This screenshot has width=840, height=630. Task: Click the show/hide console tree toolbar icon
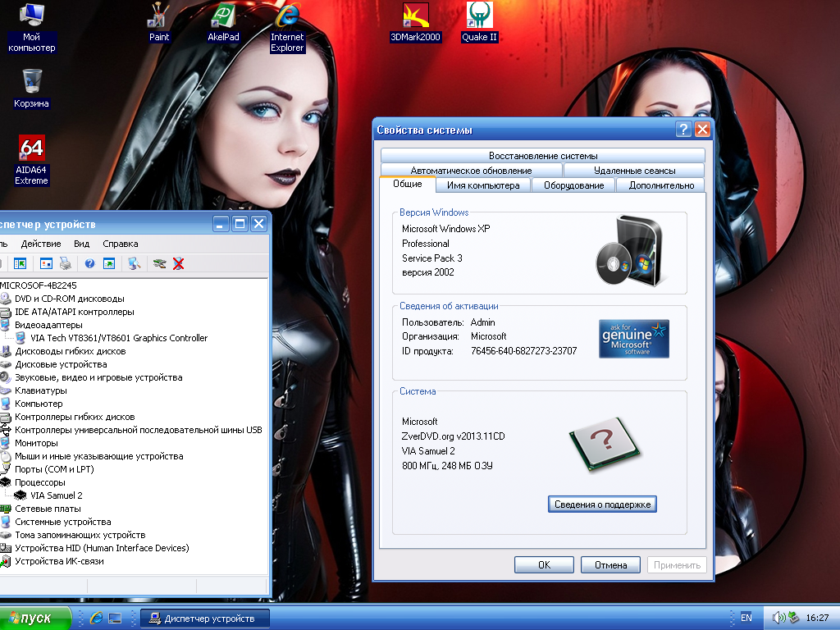click(x=20, y=263)
